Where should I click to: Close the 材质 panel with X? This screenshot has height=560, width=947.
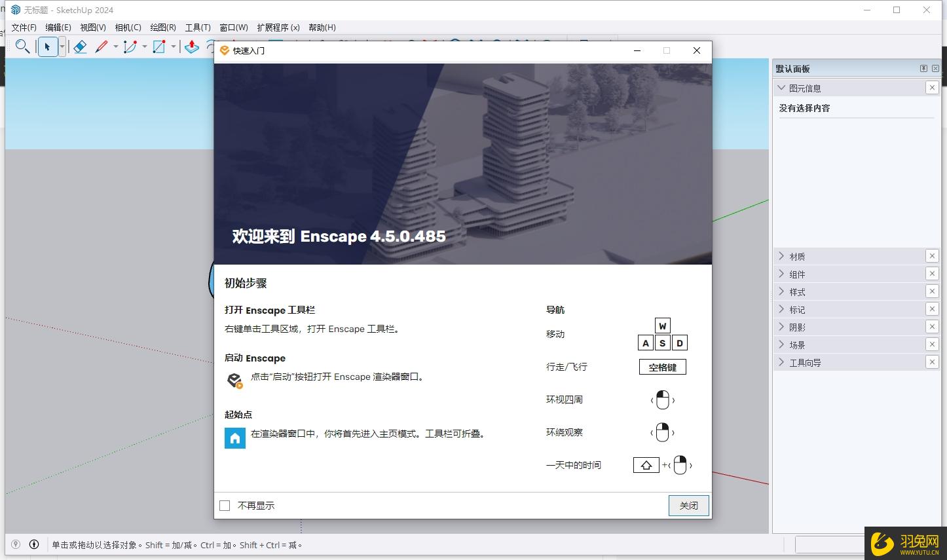click(x=932, y=256)
